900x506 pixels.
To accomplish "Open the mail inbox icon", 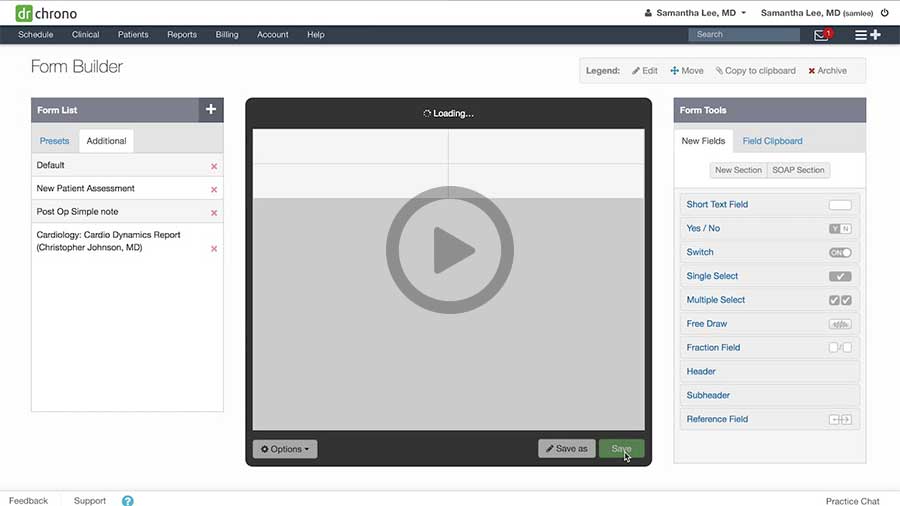I will [x=821, y=35].
